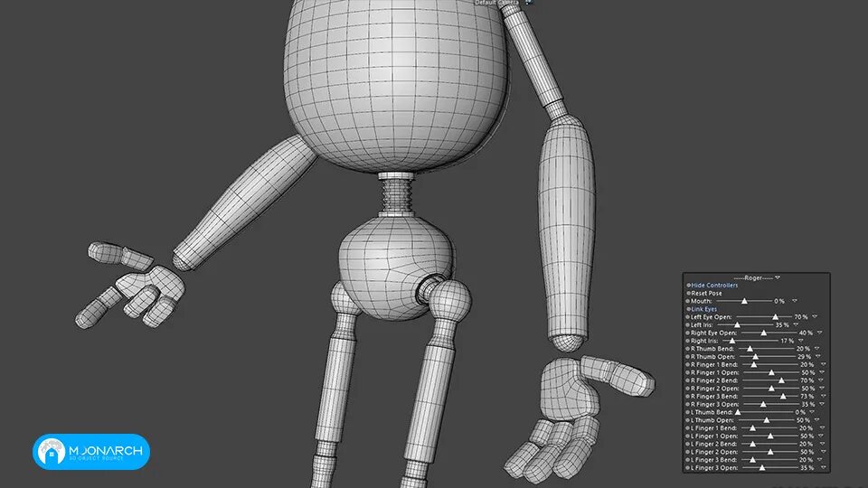Click the keyframe dot beside L Thumb Bend

tap(687, 412)
